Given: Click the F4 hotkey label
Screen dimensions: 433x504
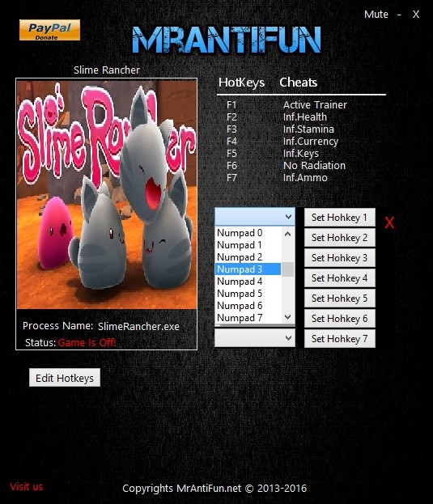Looking at the screenshot, I should pyautogui.click(x=231, y=142).
